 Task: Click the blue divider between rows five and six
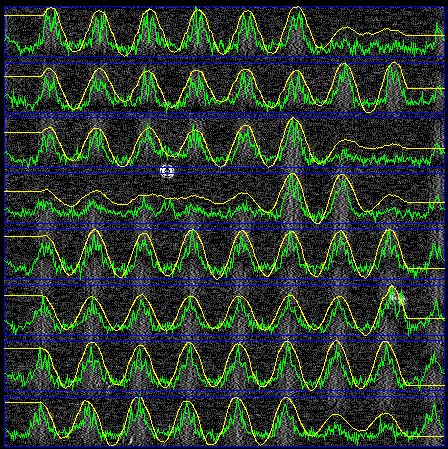(224, 282)
